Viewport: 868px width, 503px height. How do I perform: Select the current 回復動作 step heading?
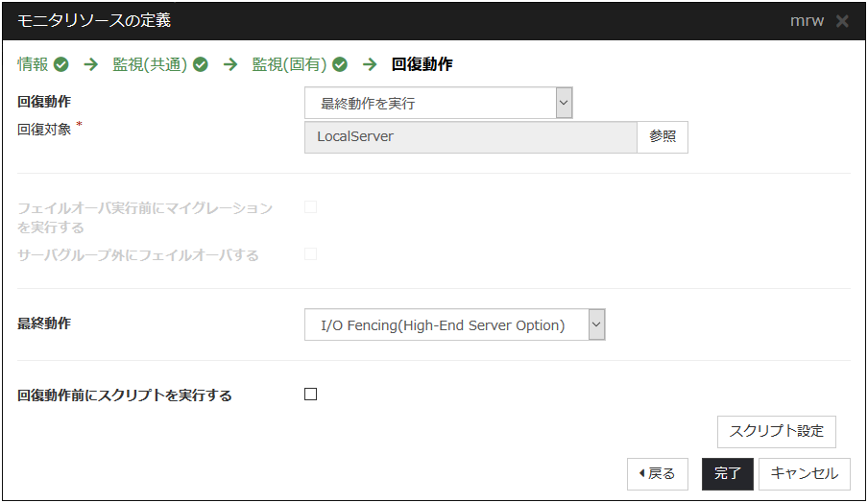pyautogui.click(x=422, y=65)
